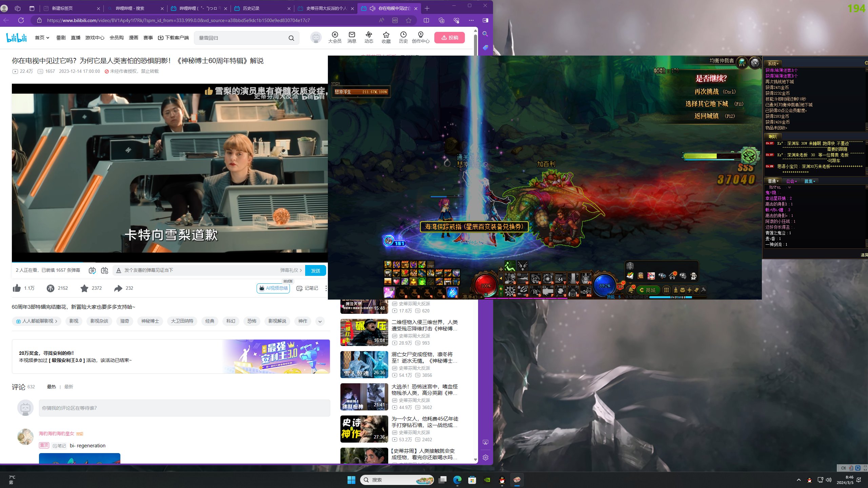Open the Windows Start button
Screen dimensions: 868x488
[351, 480]
